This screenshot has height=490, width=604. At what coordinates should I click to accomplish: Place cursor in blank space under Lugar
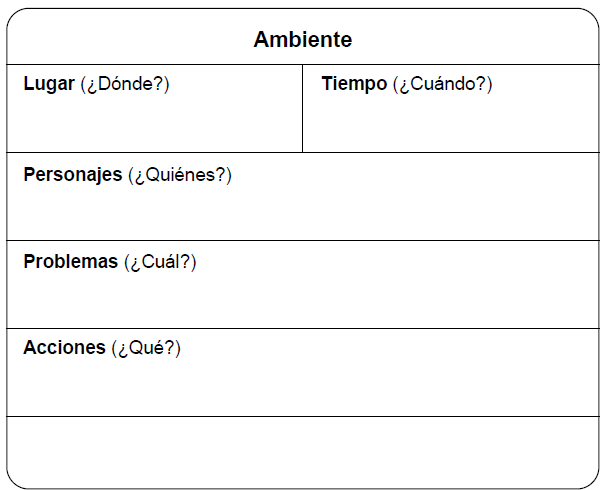[x=154, y=124]
